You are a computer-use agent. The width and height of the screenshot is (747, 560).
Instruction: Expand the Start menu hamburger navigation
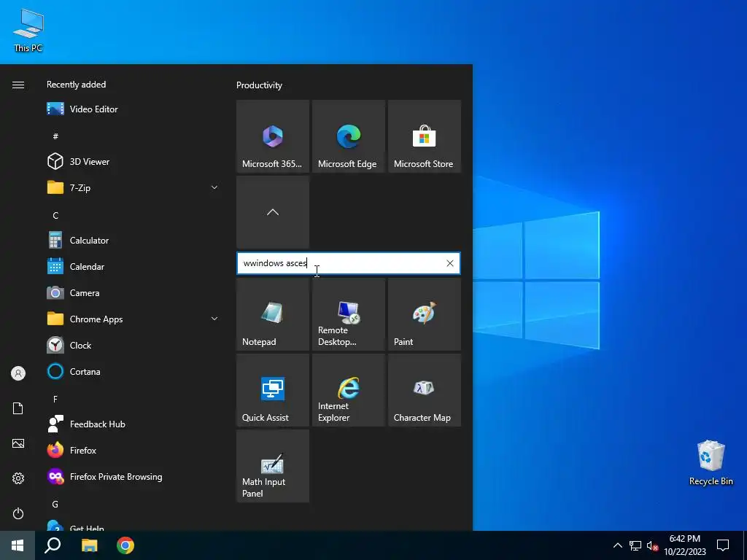point(18,85)
